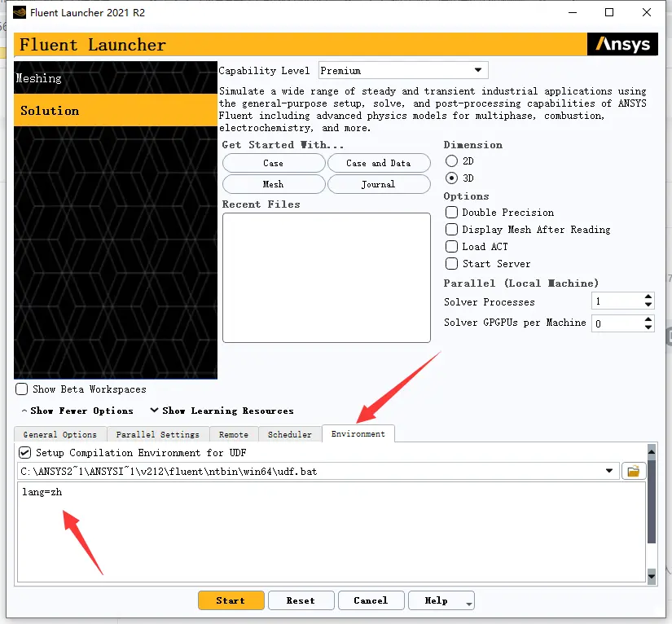The height and width of the screenshot is (624, 672).
Task: Open the Help button dropdown arrow
Action: [469, 604]
